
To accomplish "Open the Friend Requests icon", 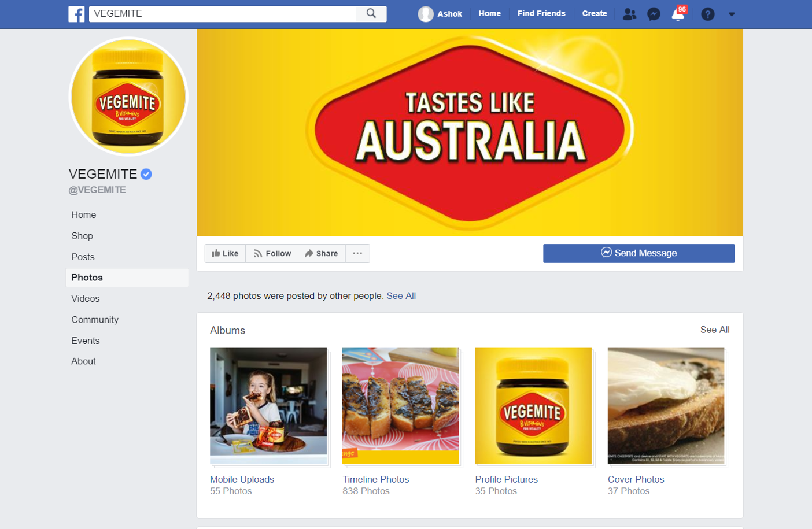I will [x=629, y=14].
